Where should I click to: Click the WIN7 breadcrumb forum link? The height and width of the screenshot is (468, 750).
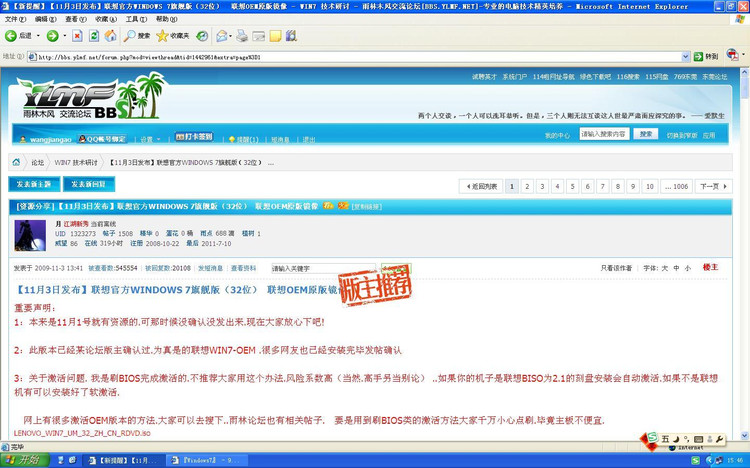76,162
